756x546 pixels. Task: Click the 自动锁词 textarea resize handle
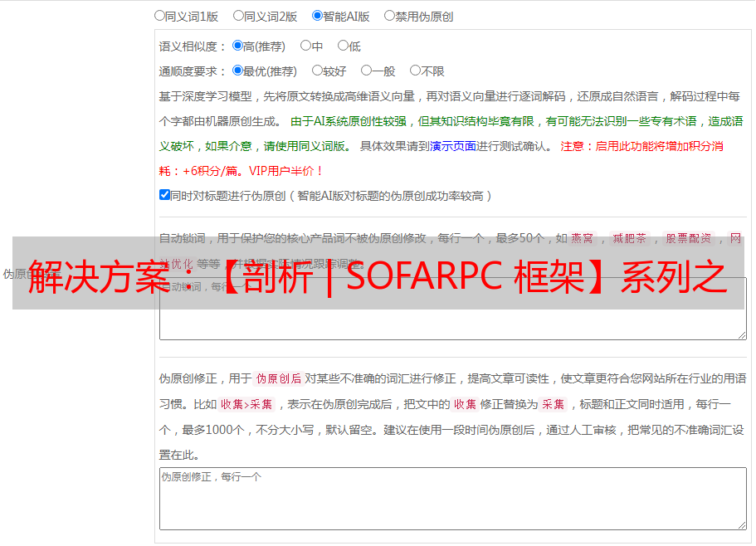click(741, 334)
